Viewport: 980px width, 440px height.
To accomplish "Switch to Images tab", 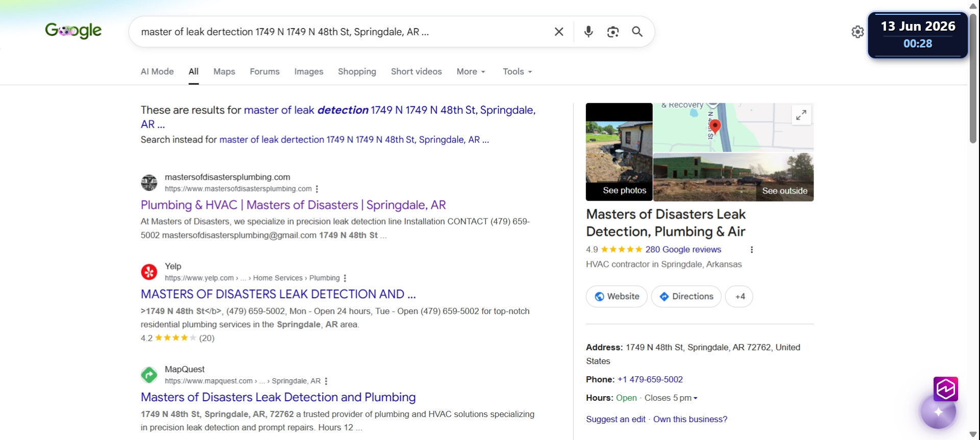I will pyautogui.click(x=309, y=71).
